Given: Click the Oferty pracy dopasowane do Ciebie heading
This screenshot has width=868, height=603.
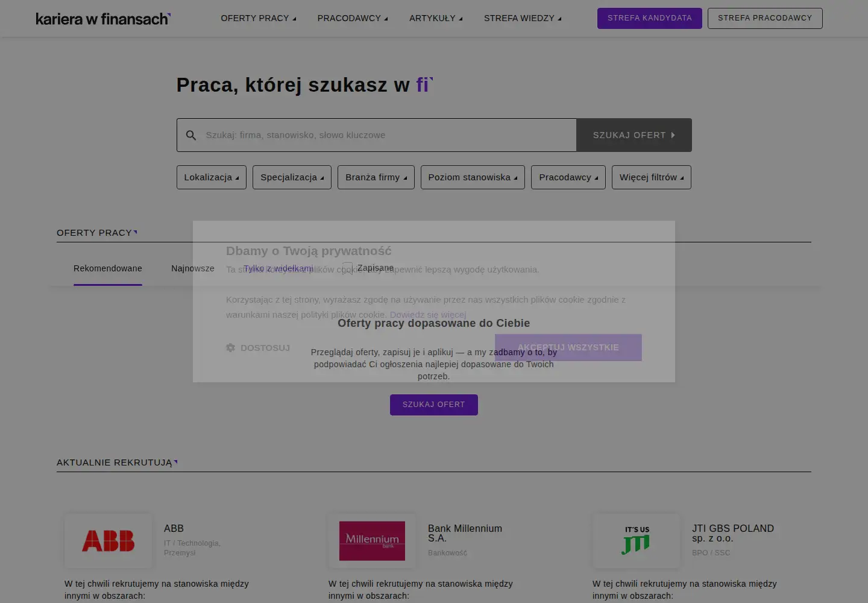Looking at the screenshot, I should (x=434, y=323).
